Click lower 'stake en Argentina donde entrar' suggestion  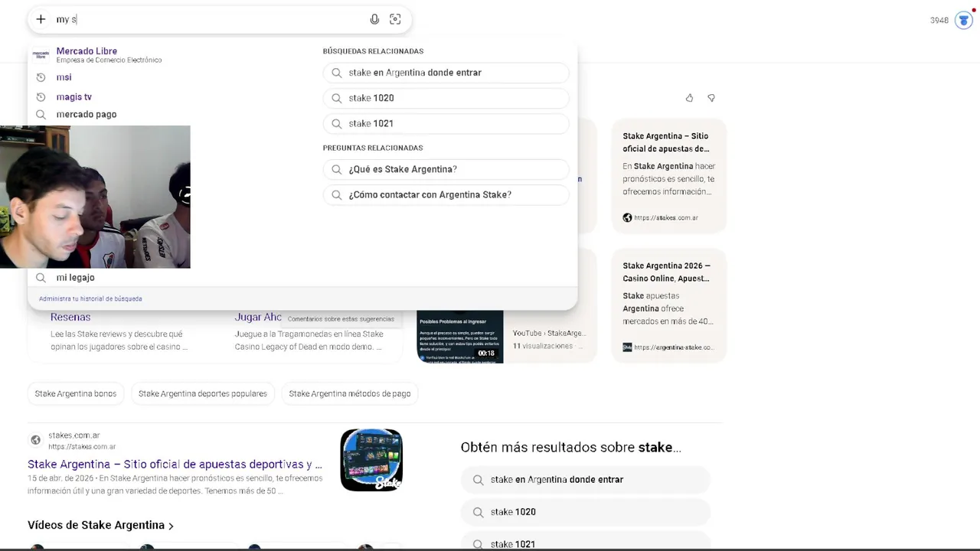click(x=586, y=480)
